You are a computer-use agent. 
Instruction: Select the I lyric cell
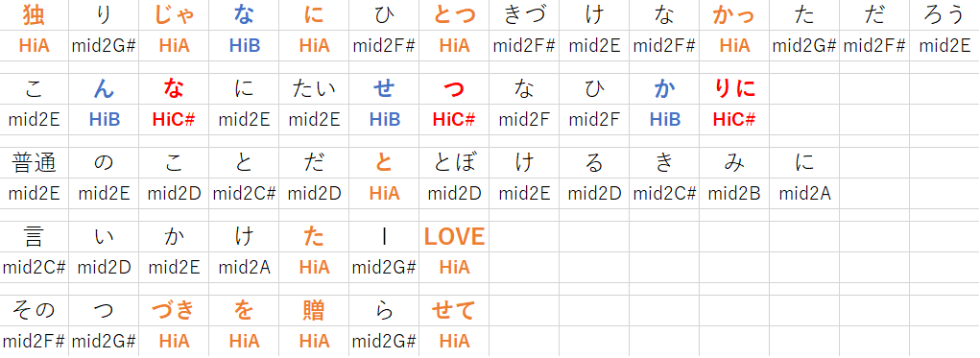pyautogui.click(x=384, y=237)
